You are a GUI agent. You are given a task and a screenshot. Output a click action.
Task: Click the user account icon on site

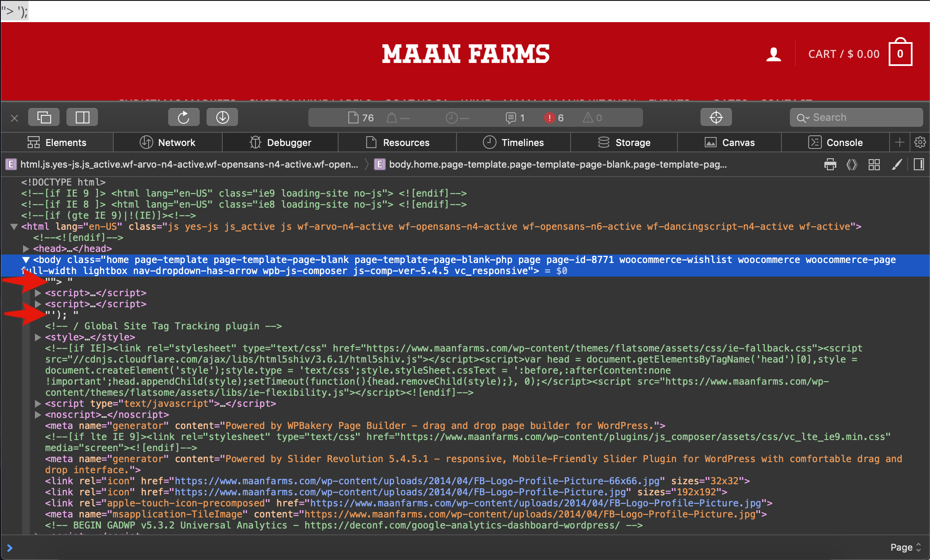pyautogui.click(x=773, y=54)
